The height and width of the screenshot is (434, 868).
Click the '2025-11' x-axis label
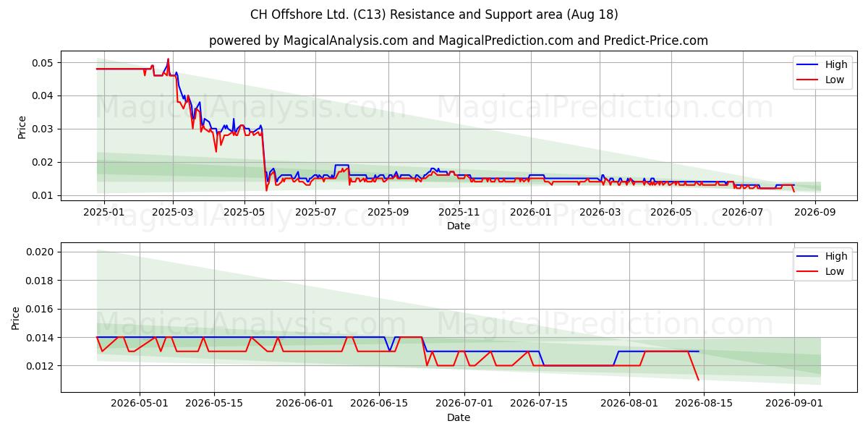coord(459,212)
